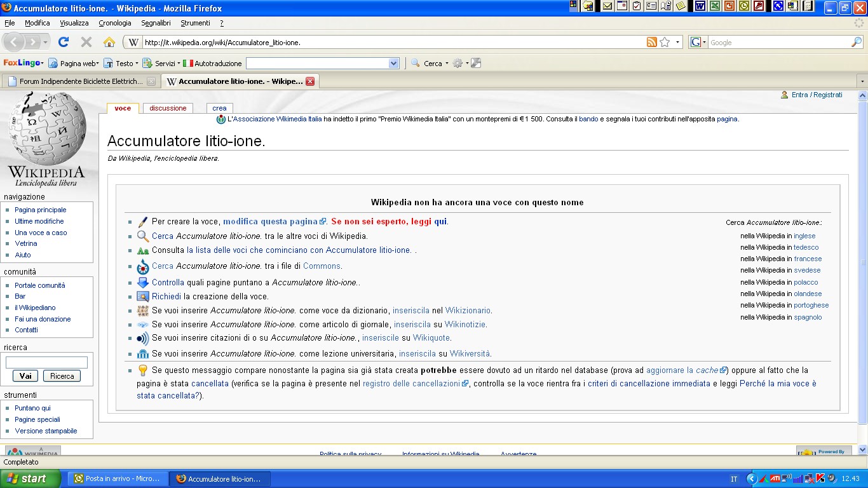Open the Visualizza menu
This screenshot has width=868, height=488.
[x=74, y=23]
